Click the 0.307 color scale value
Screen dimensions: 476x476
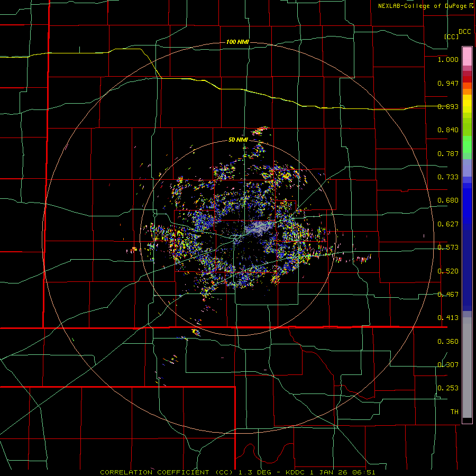tap(448, 364)
